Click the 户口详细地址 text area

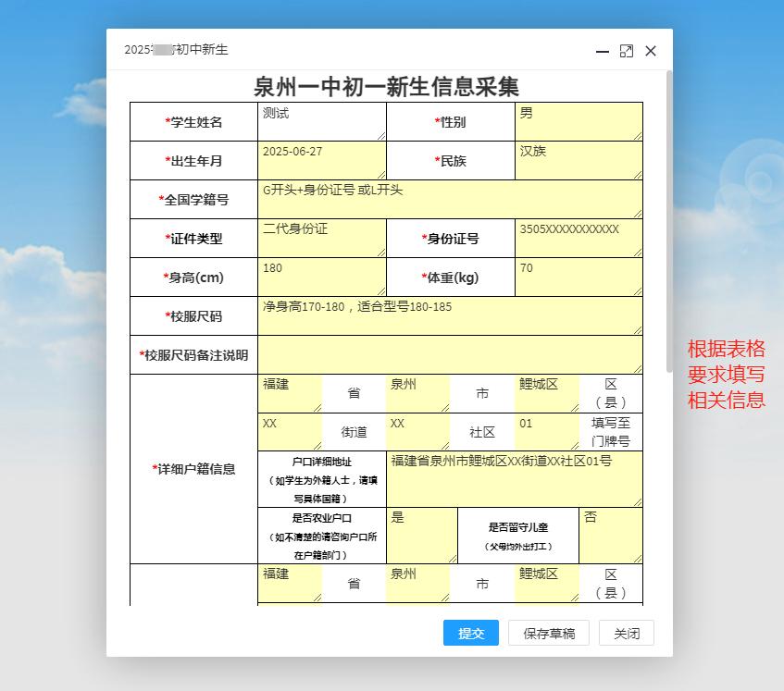[x=514, y=479]
